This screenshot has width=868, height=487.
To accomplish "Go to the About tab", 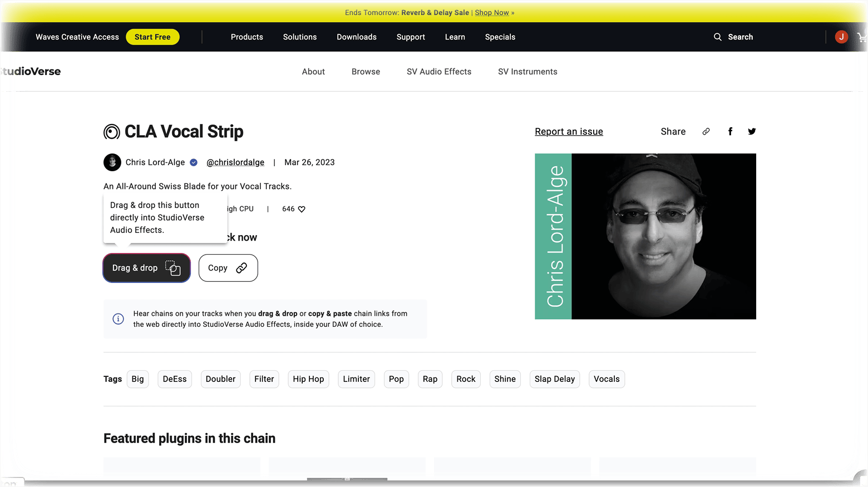I will click(x=313, y=72).
